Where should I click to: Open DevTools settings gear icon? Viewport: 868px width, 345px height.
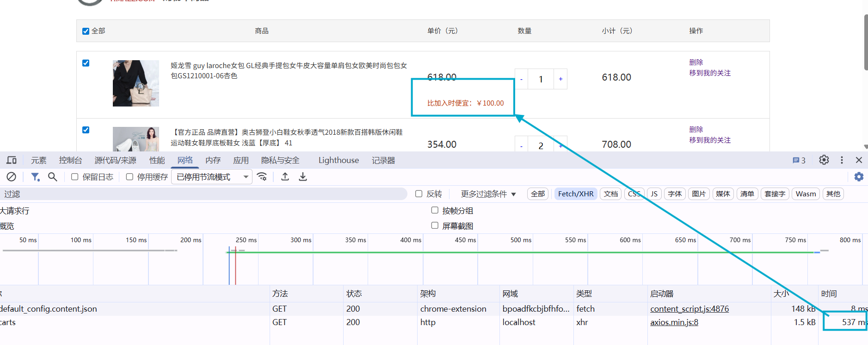tap(824, 160)
